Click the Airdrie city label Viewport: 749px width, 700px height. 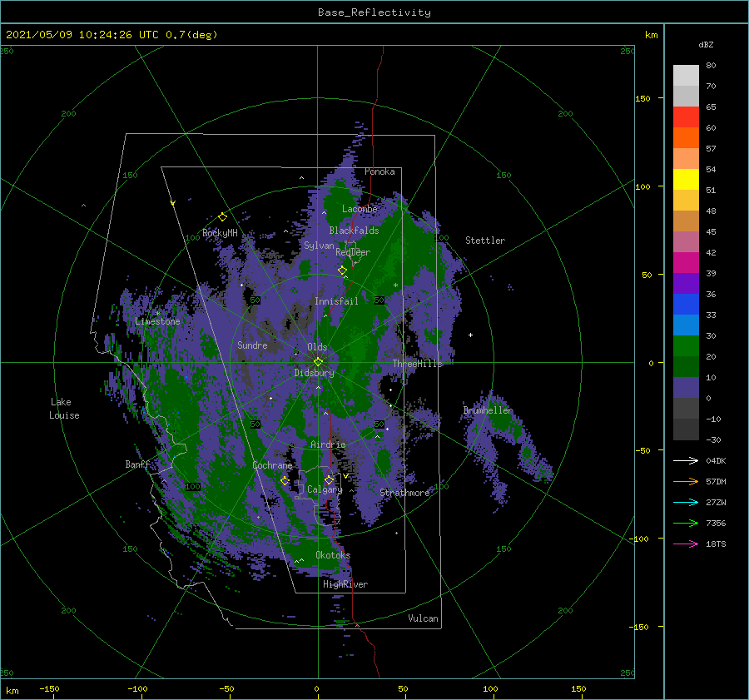[328, 444]
